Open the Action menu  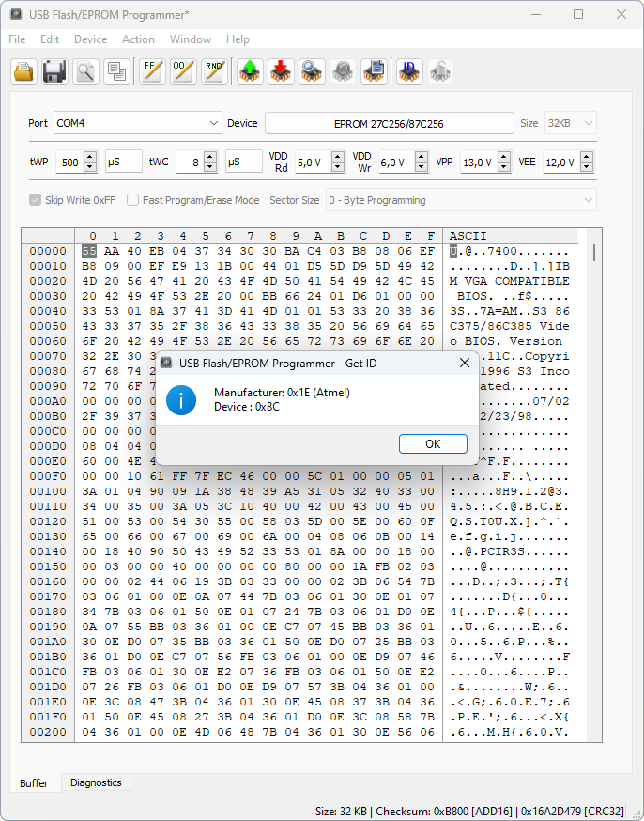(138, 39)
